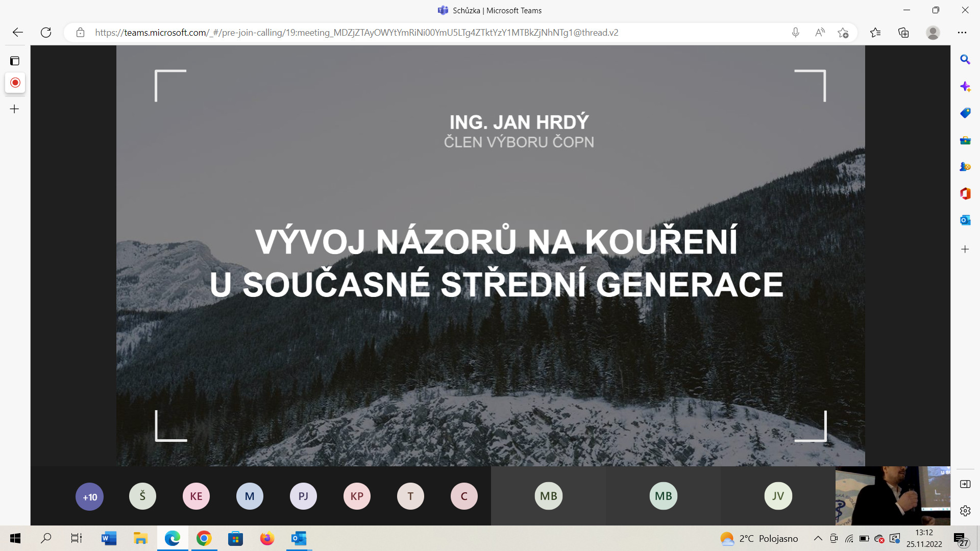Switch to Microsoft Edge on taskbar

172,538
